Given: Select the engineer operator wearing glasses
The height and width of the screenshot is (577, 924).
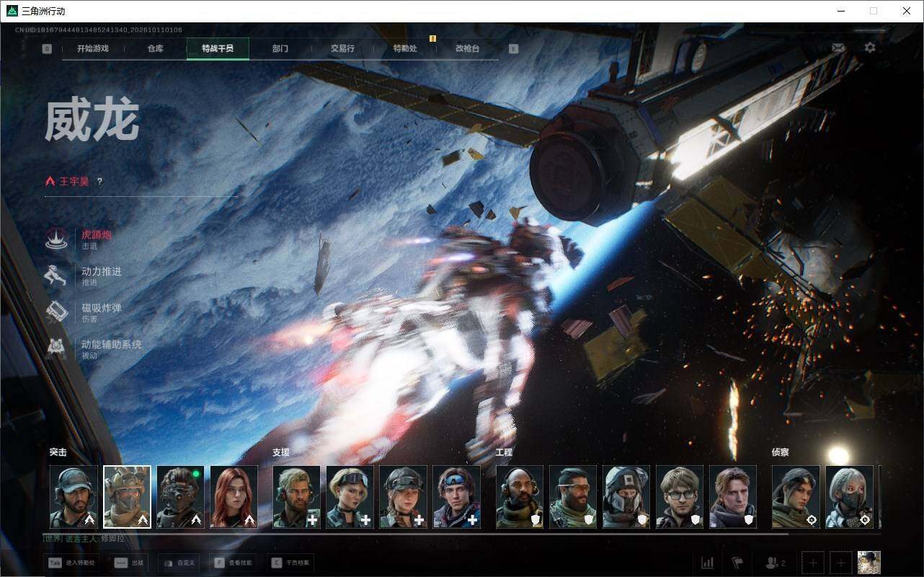Looking at the screenshot, I should pyautogui.click(x=680, y=497).
